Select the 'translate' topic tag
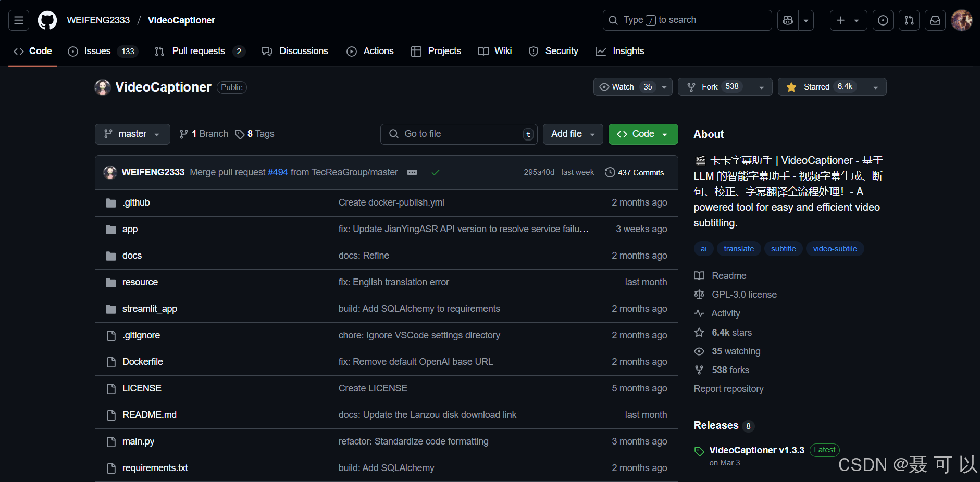Viewport: 980px width, 482px height. [739, 249]
